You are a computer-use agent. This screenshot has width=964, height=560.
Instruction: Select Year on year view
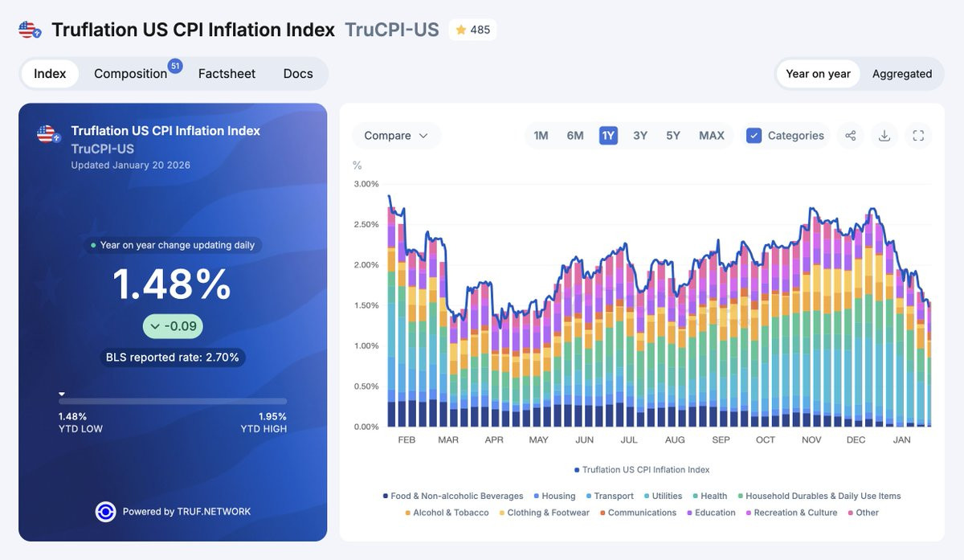(x=818, y=74)
